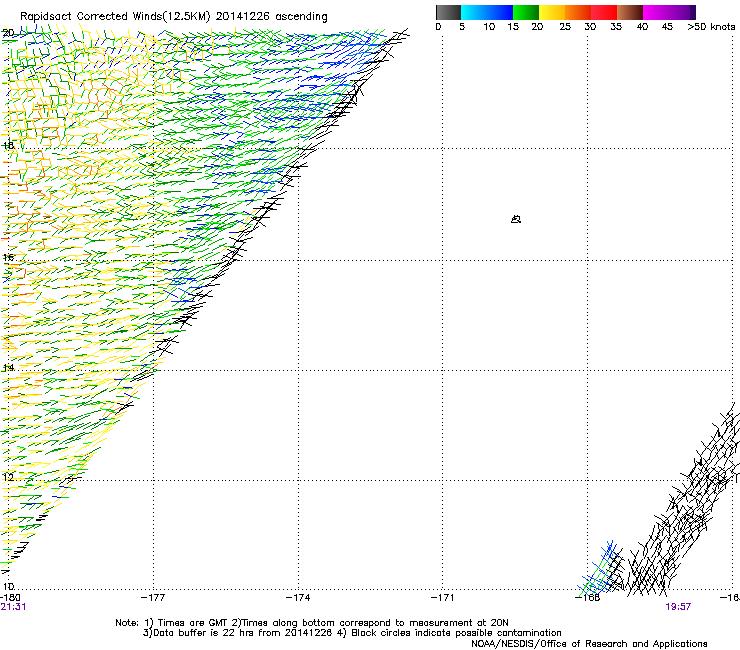Click the '-174' longitude axis label
Screen dimensions: 740x650
point(298,597)
